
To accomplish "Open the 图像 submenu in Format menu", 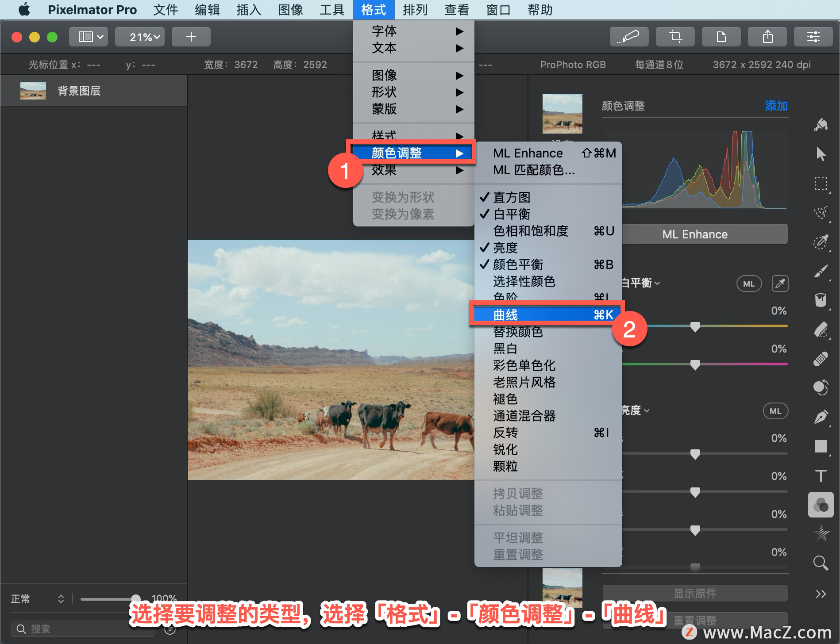I will pos(414,75).
